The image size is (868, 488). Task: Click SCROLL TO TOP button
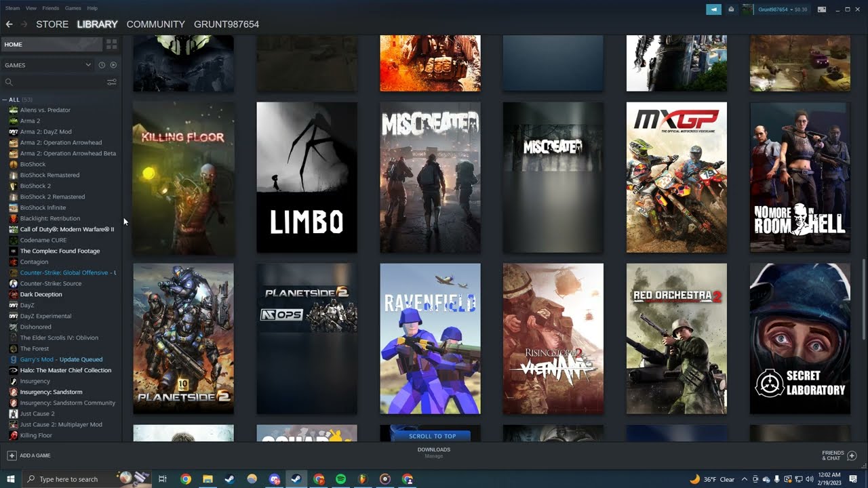pyautogui.click(x=432, y=436)
